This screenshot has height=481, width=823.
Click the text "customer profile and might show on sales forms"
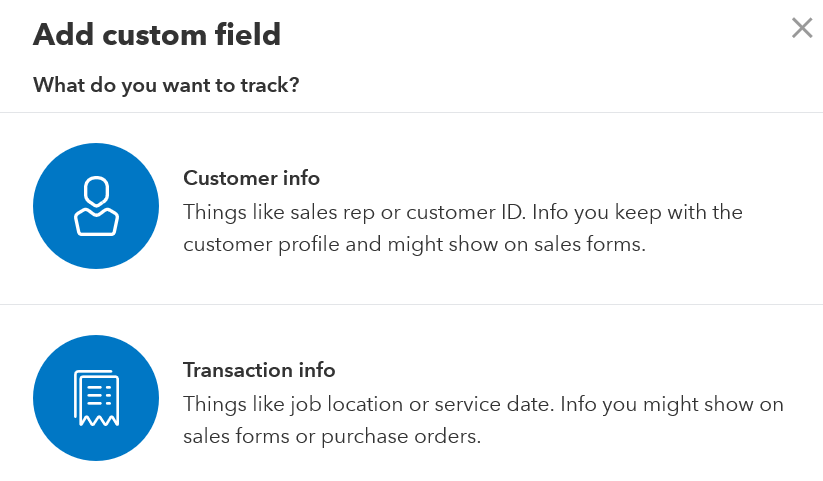[413, 245]
